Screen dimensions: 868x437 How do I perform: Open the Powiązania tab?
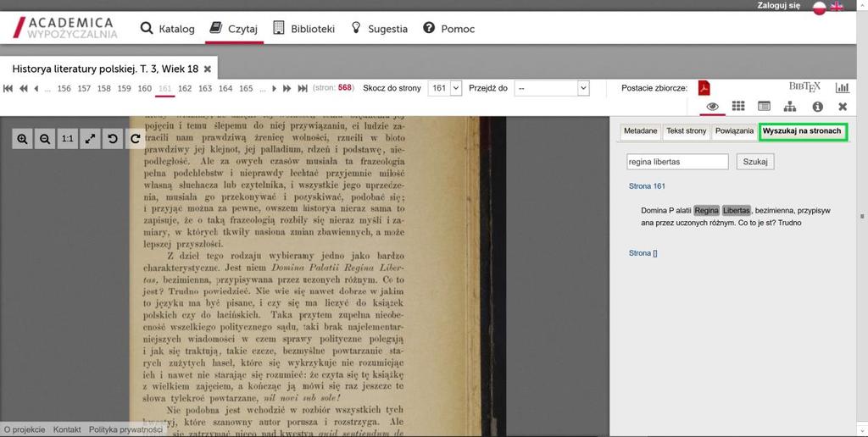tap(735, 131)
